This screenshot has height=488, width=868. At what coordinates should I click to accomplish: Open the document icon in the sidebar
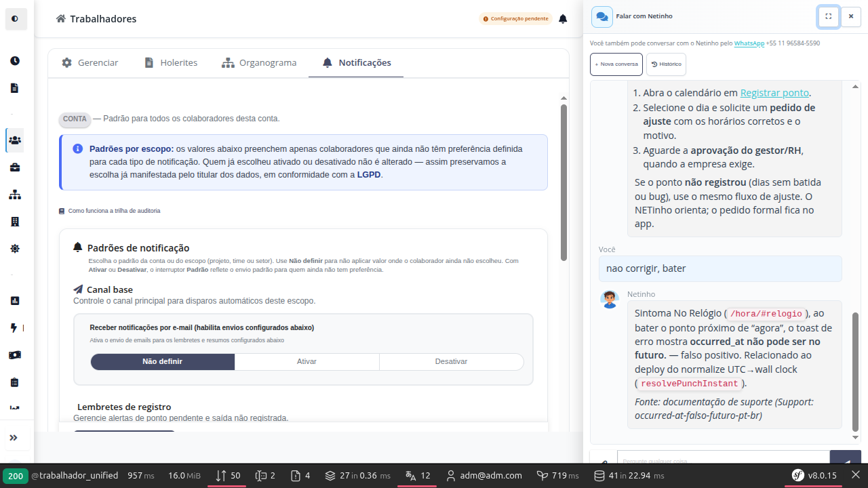[x=15, y=88]
